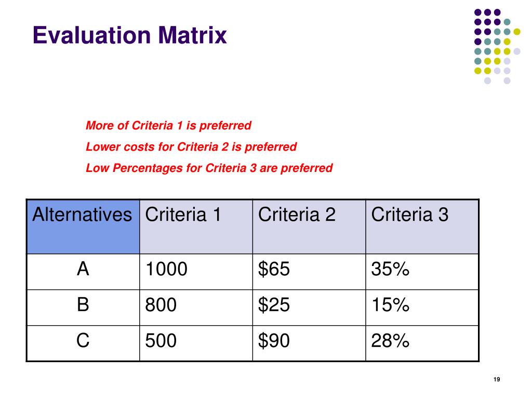532x399 pixels.
Task: Select the $25 cost cell
Action: tap(309, 308)
